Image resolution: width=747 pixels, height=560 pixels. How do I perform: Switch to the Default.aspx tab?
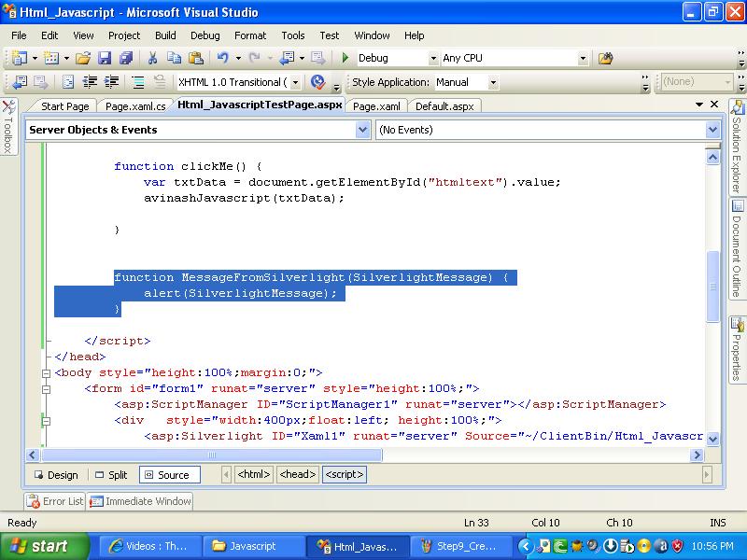click(444, 106)
